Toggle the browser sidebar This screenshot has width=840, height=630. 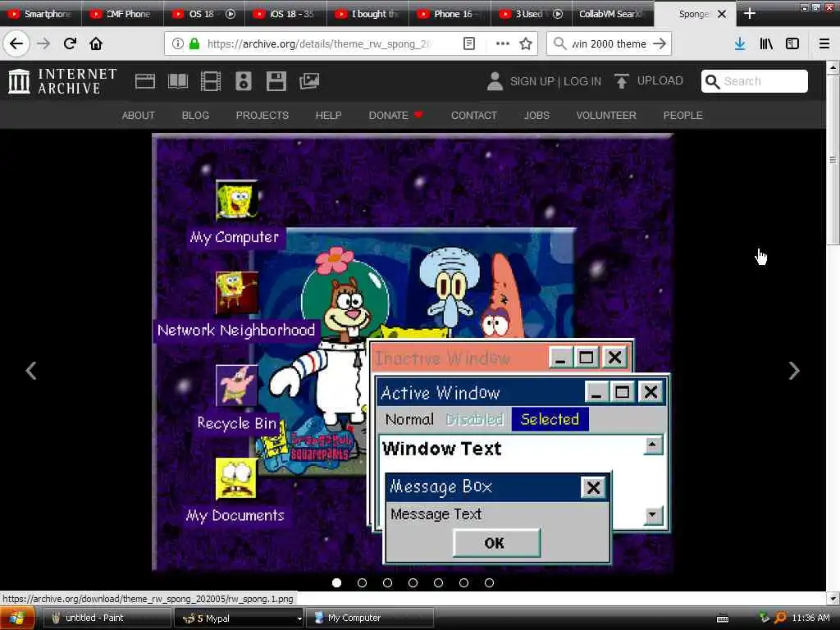(x=792, y=44)
